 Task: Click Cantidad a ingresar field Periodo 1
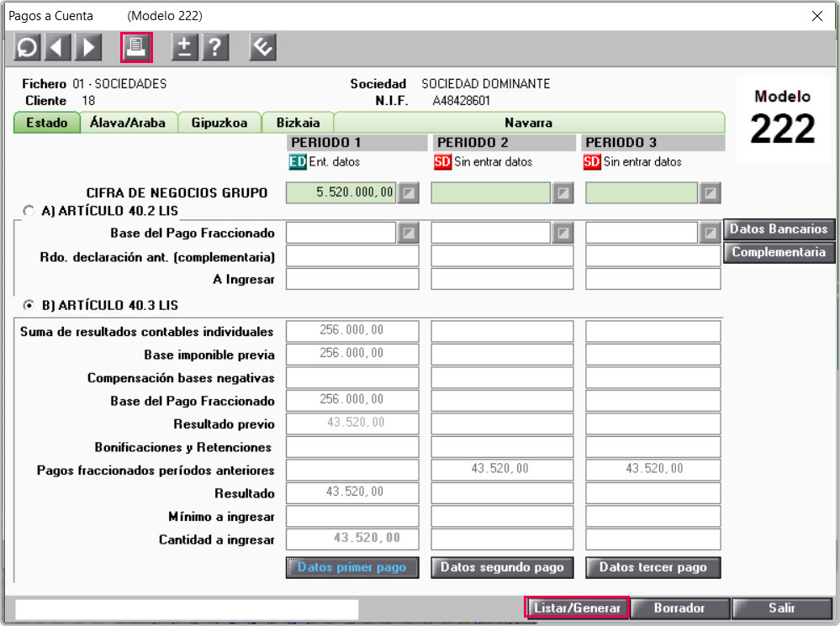[x=352, y=539]
